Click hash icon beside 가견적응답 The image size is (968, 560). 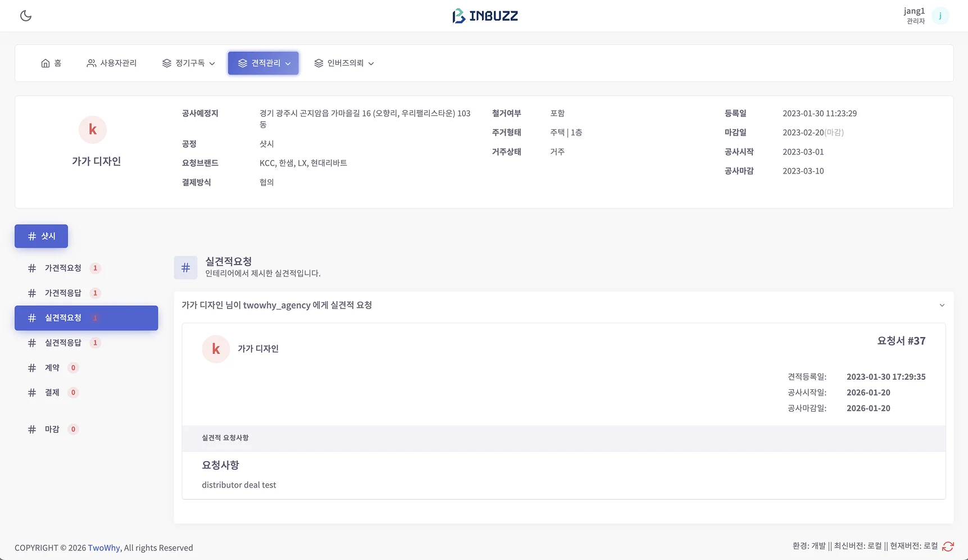[32, 293]
